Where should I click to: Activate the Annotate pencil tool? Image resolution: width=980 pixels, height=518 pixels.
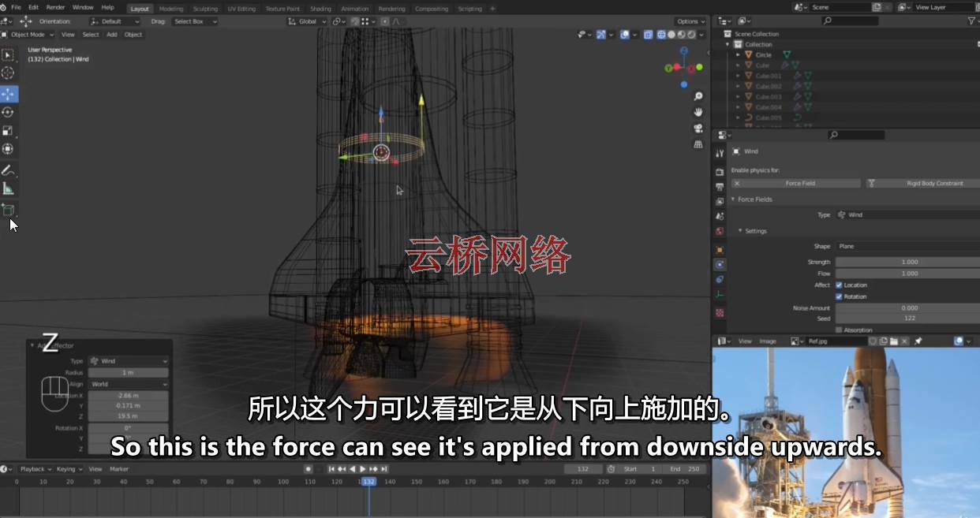click(8, 170)
